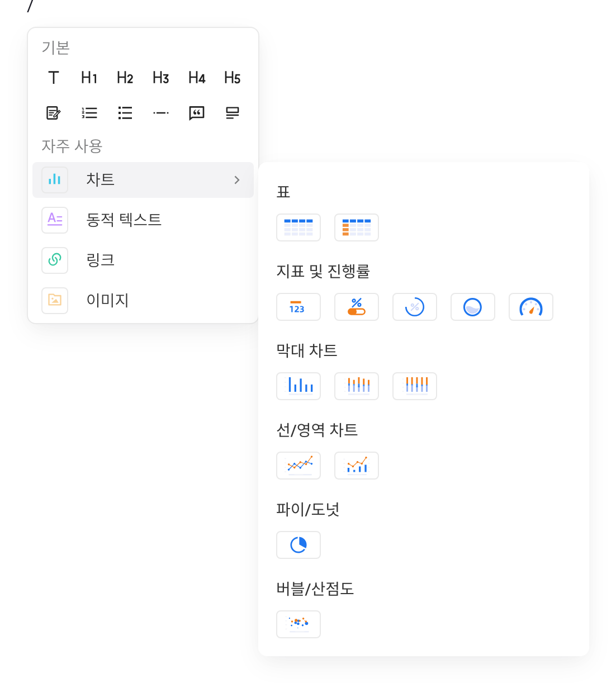Insert a horizontal divider line
Image resolution: width=616 pixels, height=683 pixels.
pyautogui.click(x=161, y=113)
